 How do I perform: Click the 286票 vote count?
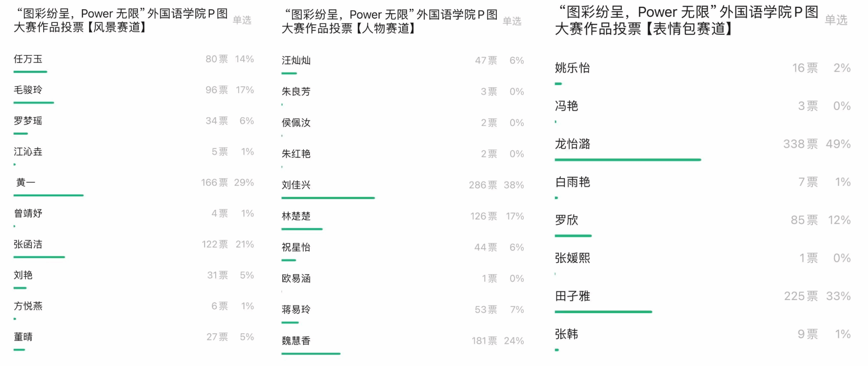(x=483, y=185)
